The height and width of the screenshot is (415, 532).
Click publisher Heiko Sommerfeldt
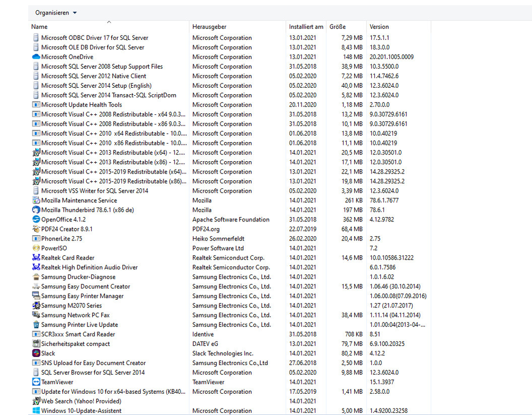[x=218, y=239]
